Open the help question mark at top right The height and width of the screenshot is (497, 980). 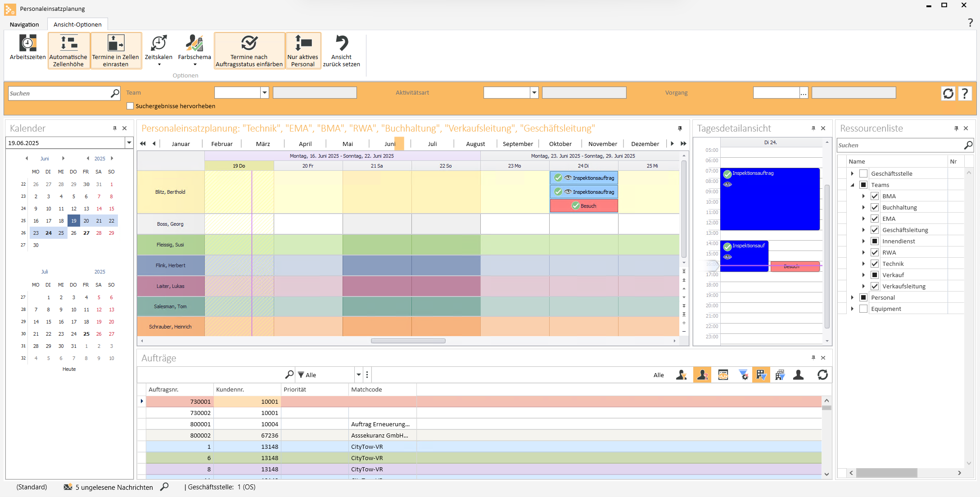[x=970, y=23]
